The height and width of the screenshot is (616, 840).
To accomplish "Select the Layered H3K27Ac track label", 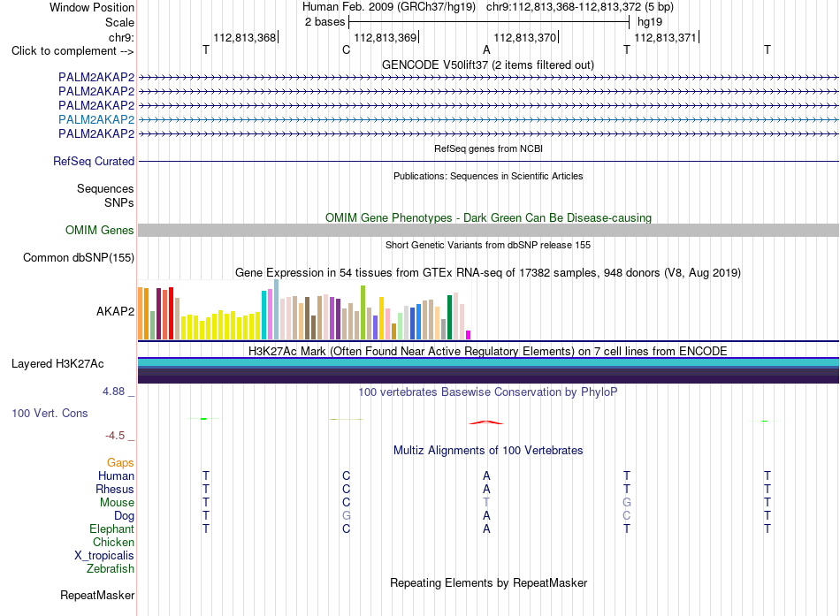I will click(57, 364).
